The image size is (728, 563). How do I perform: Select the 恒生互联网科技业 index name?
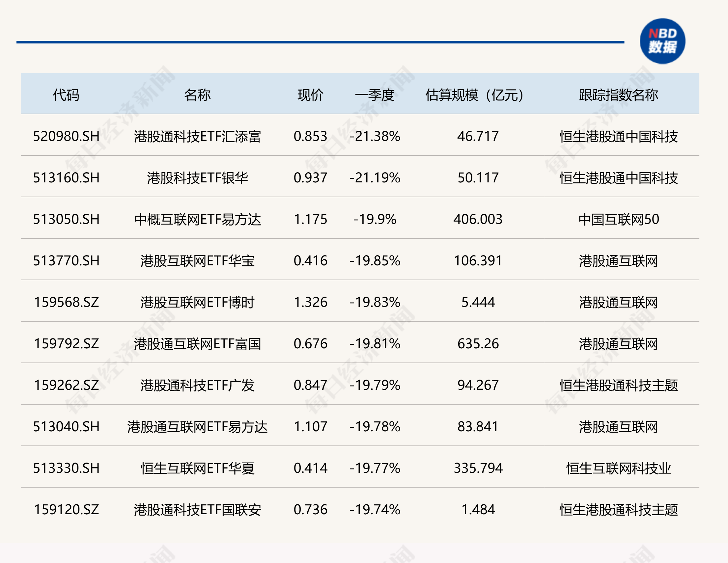pyautogui.click(x=618, y=468)
